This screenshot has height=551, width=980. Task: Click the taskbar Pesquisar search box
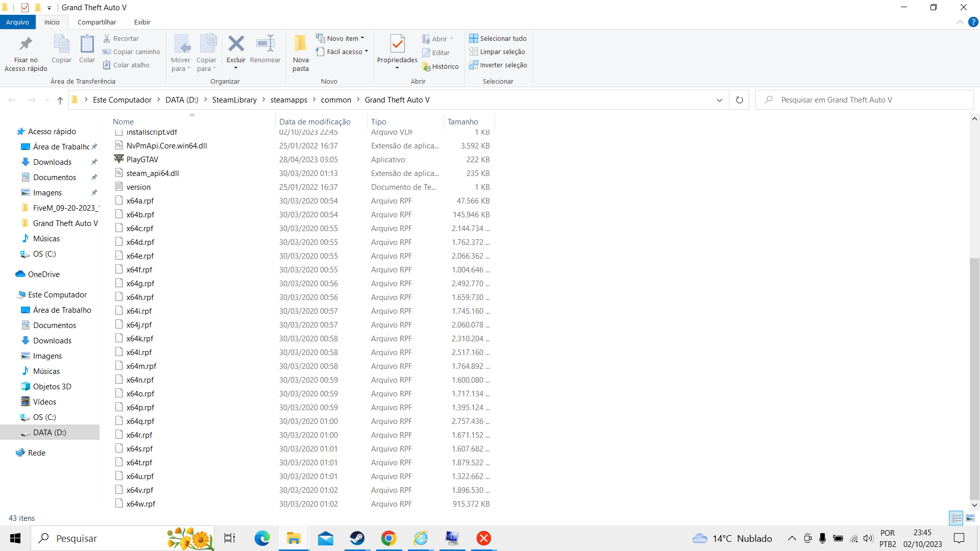pos(122,538)
